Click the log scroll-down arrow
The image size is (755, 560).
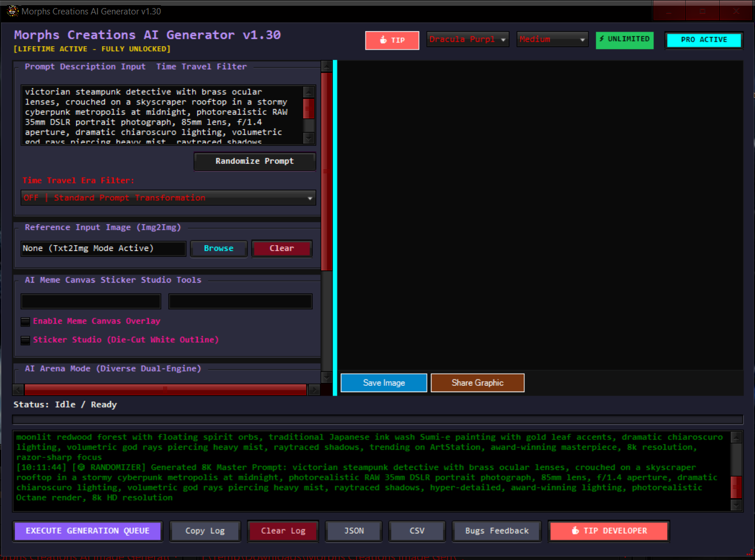tap(736, 505)
